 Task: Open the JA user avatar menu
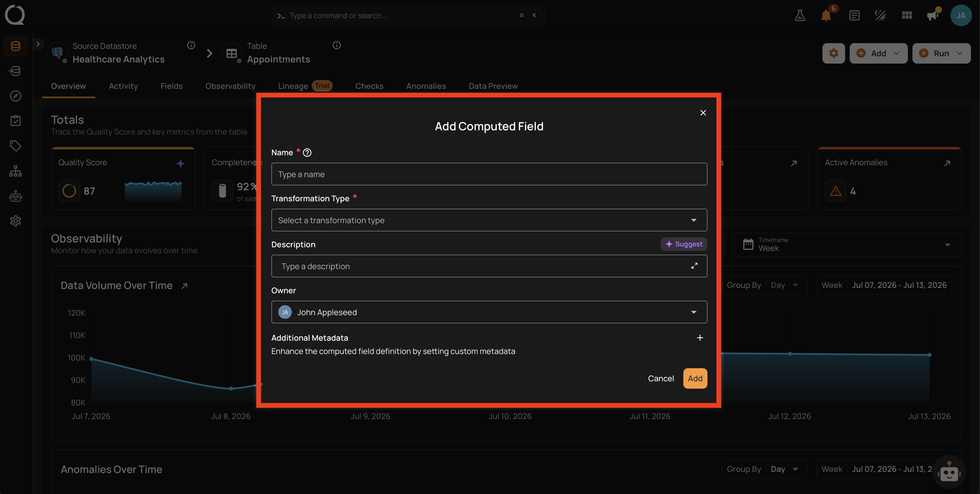point(961,15)
